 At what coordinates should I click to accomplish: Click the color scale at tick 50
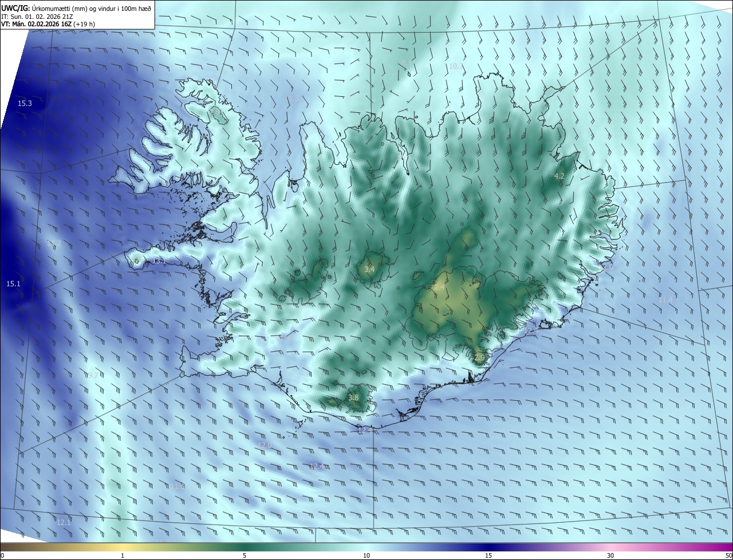coord(728,555)
